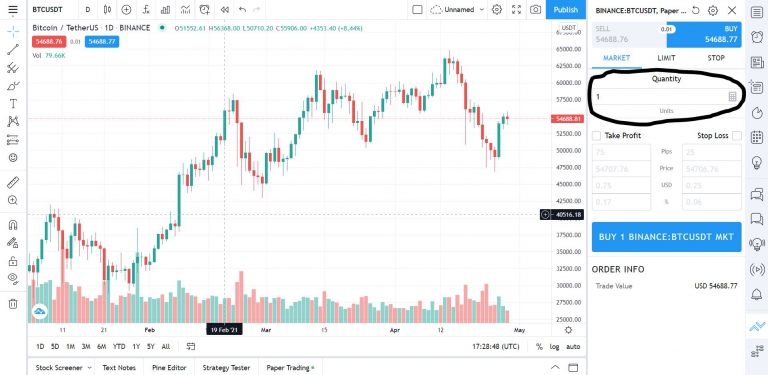Open the Indicators fx menu
The image size is (768, 375).
pyautogui.click(x=146, y=9)
